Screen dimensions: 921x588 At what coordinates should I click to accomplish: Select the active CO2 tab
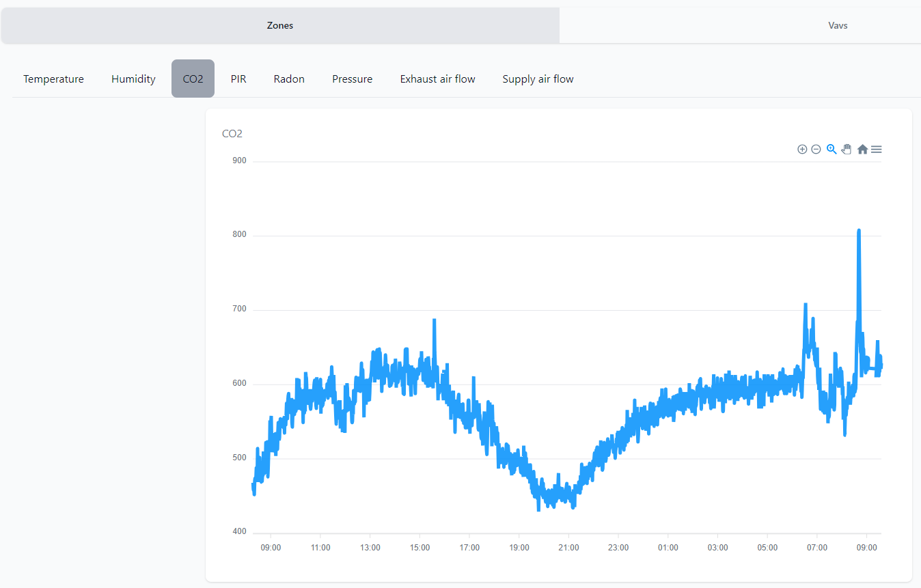[x=193, y=79]
